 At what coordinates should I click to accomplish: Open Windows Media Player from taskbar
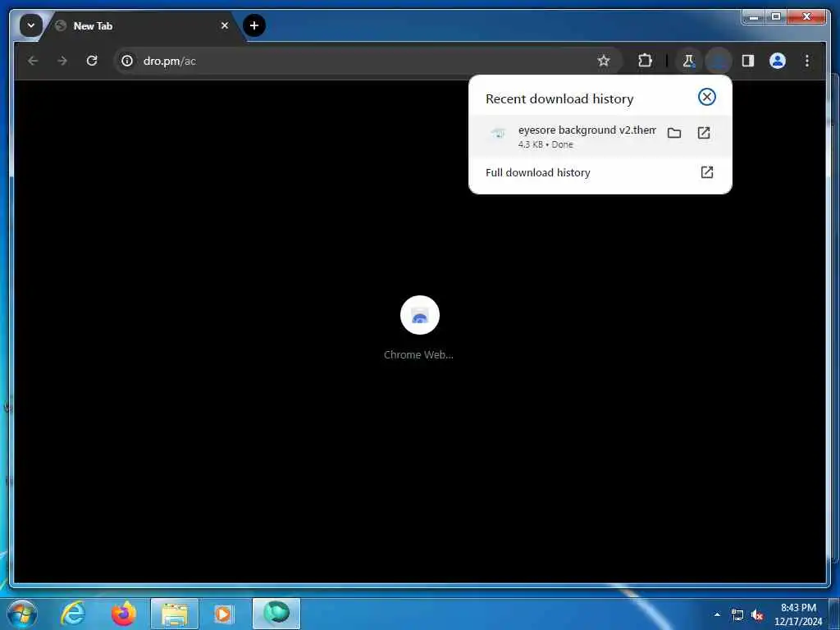point(224,614)
